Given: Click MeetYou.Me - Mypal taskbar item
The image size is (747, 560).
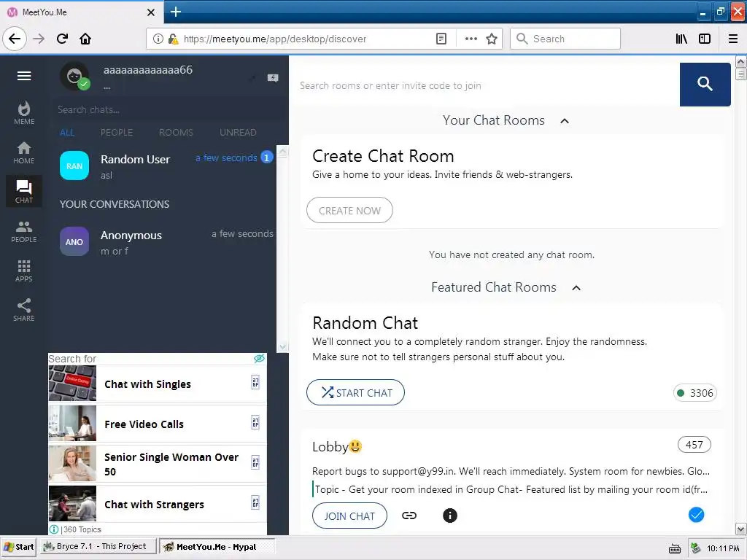Looking at the screenshot, I should tap(217, 546).
